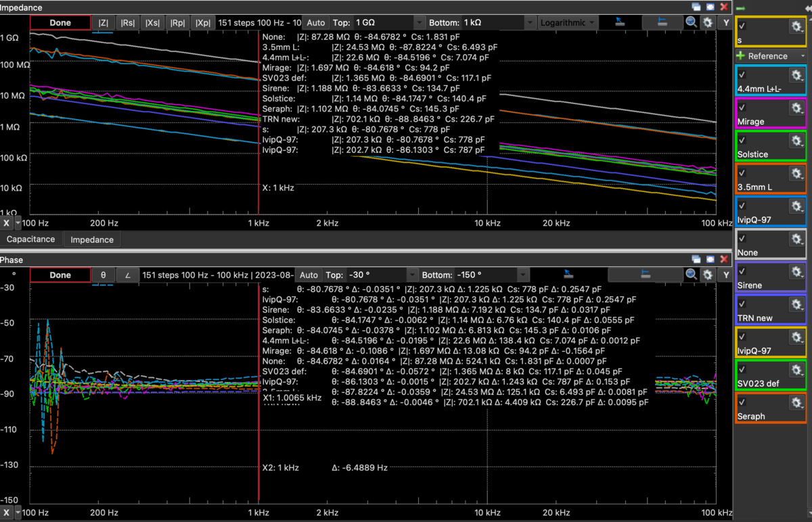
Task: Click the first cursor marker icon in Impedance toolbar
Action: [x=620, y=22]
